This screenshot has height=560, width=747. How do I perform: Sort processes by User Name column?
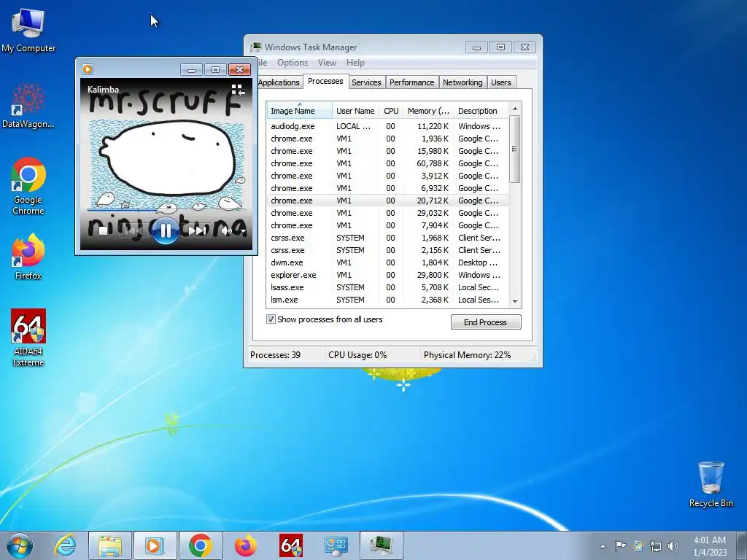tap(355, 111)
